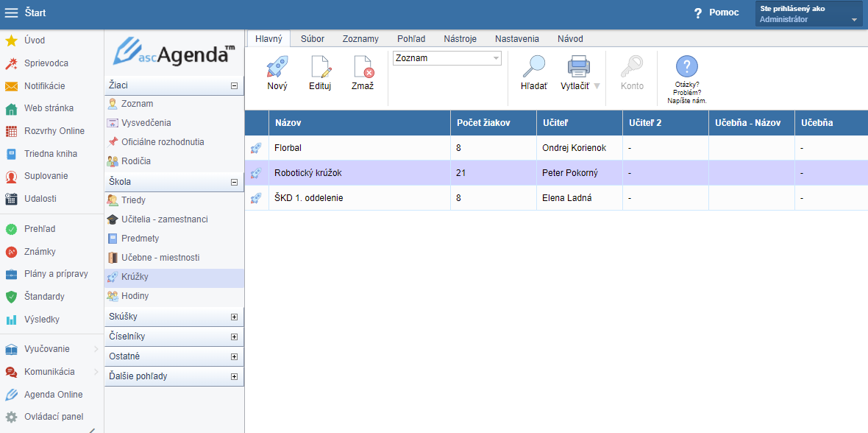Select the Ondrej Korienok teacher cell
Screen dimensions: 868x433
[579, 148]
